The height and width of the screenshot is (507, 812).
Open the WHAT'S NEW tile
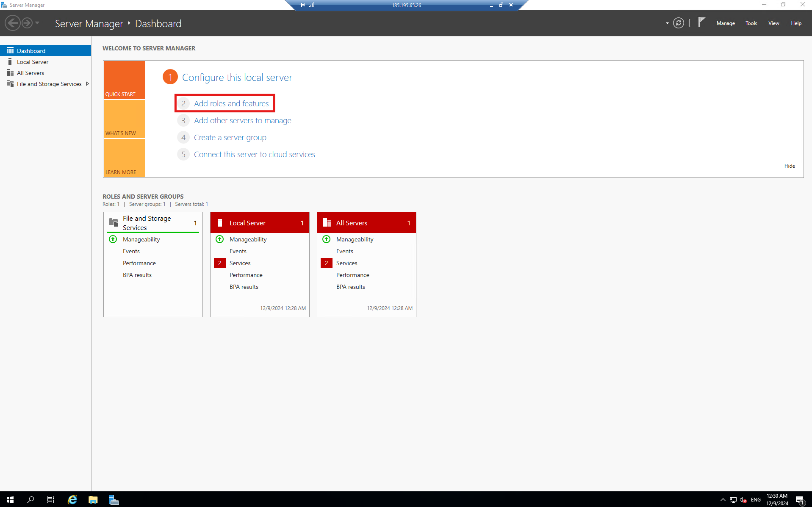[125, 119]
